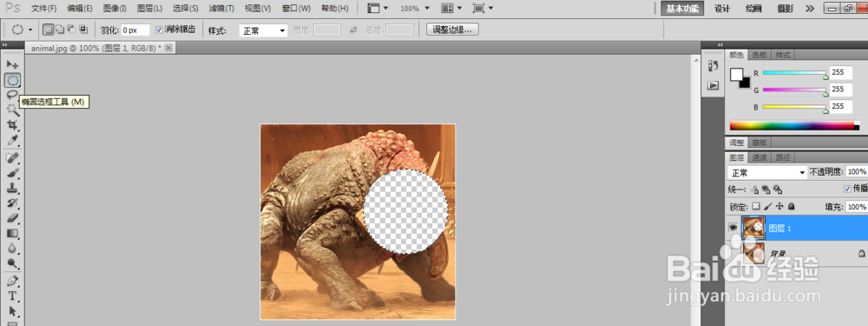868x326 pixels.
Task: Switch to the 色板 swatches tab
Action: (x=759, y=55)
